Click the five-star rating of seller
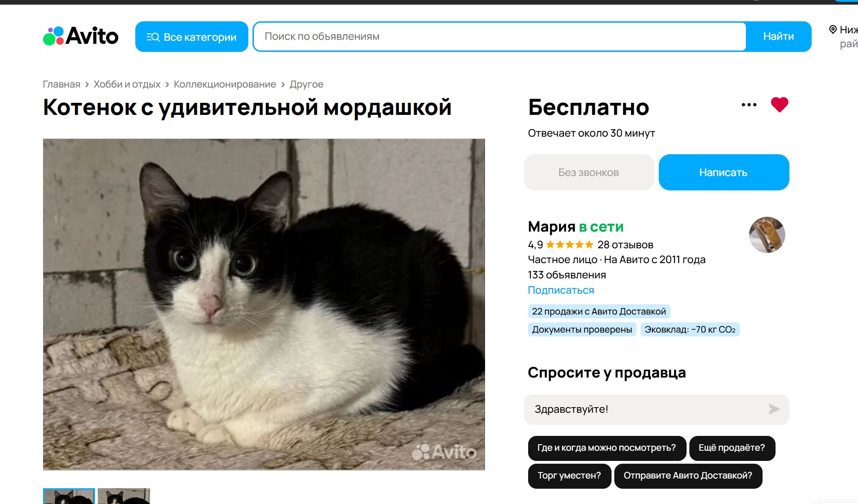Image resolution: width=858 pixels, height=504 pixels. click(x=569, y=245)
